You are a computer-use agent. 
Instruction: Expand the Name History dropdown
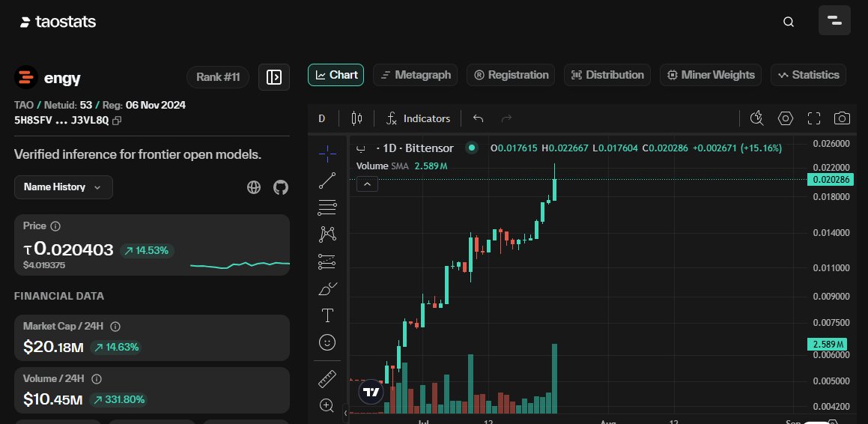[63, 187]
